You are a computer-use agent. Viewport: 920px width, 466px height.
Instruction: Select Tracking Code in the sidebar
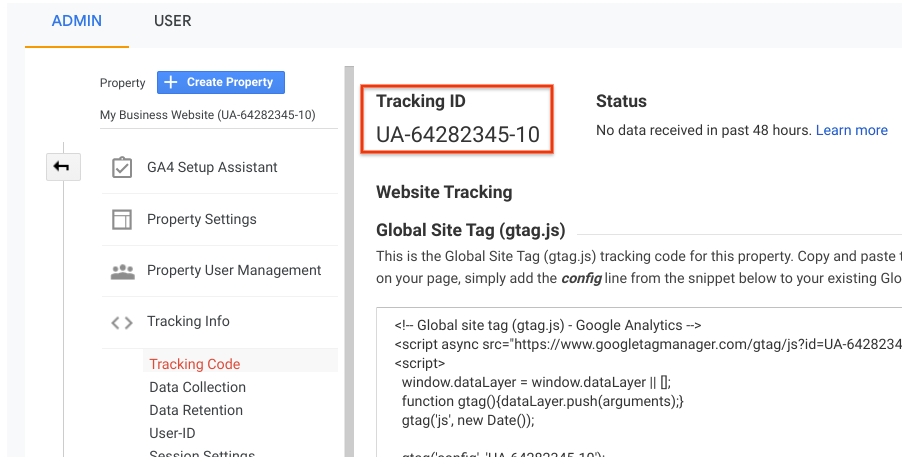(194, 364)
